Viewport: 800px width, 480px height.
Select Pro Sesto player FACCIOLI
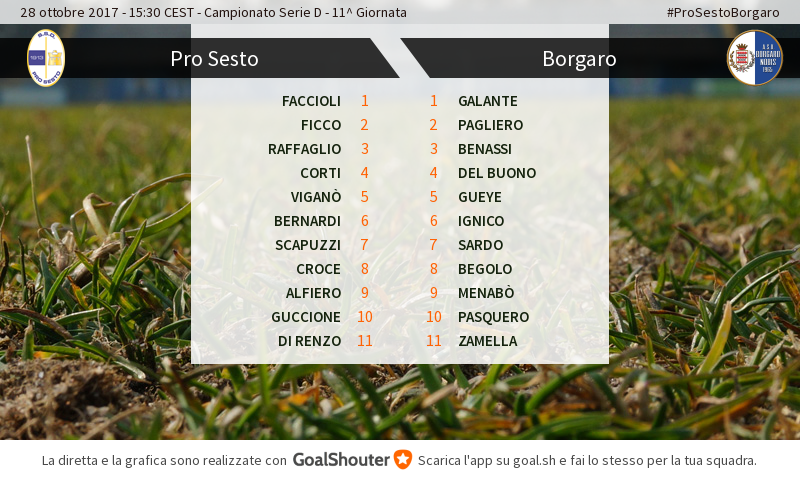[311, 101]
